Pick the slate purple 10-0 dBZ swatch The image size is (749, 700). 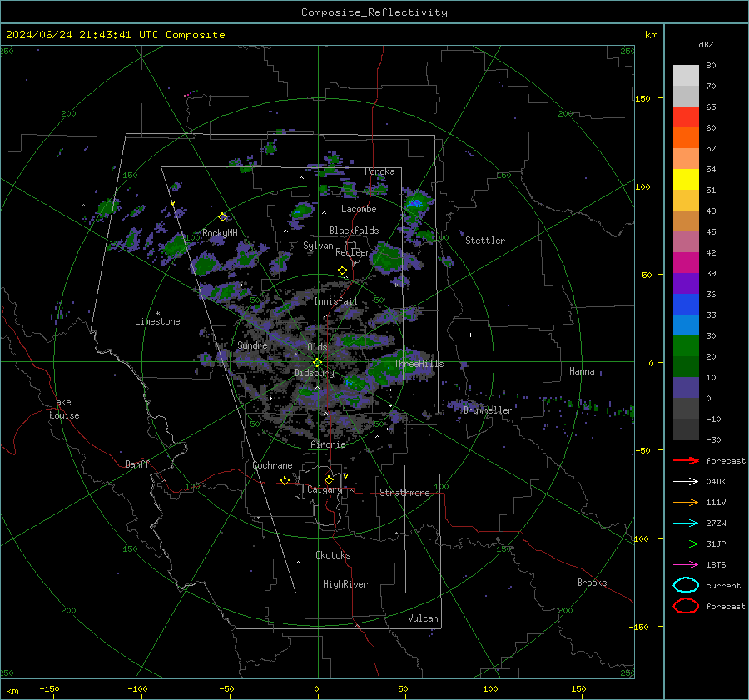(686, 388)
